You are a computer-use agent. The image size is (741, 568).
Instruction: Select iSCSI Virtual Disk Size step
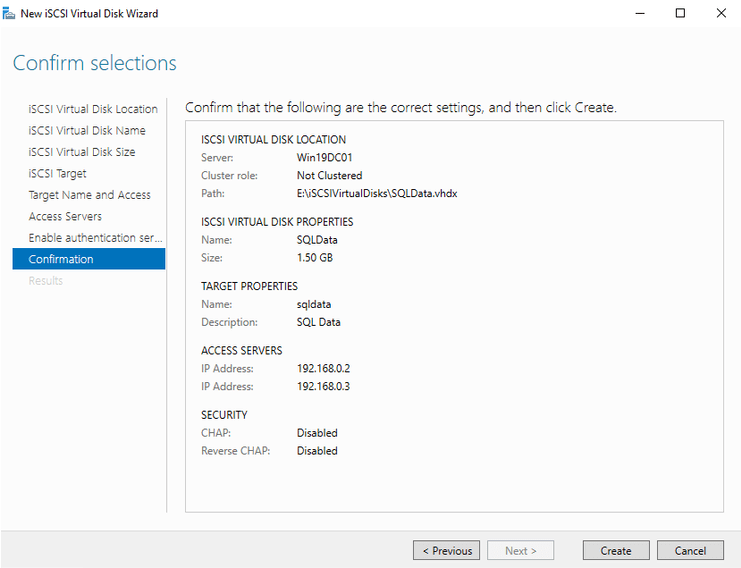(82, 152)
